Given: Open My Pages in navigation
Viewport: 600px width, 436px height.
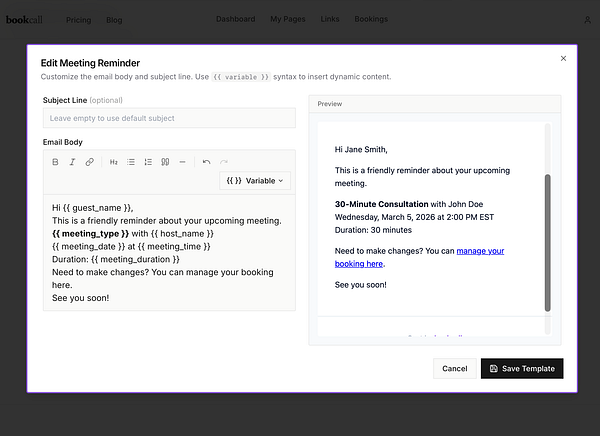Looking at the screenshot, I should (x=288, y=19).
